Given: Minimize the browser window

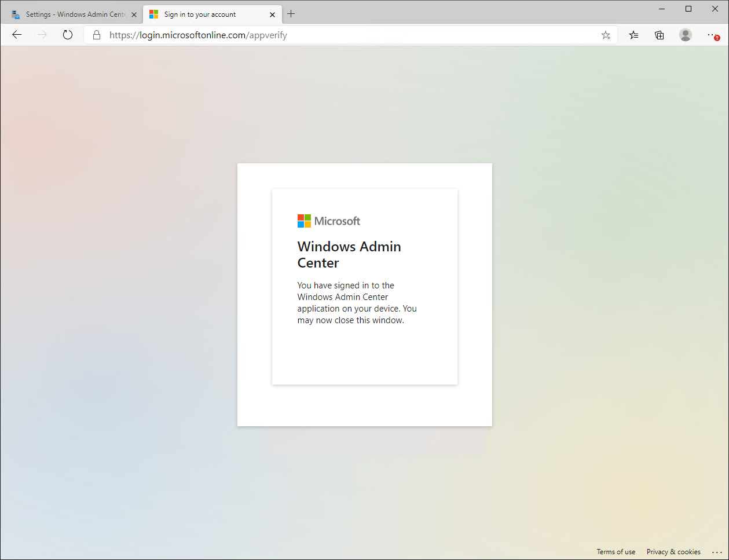Looking at the screenshot, I should pyautogui.click(x=662, y=9).
